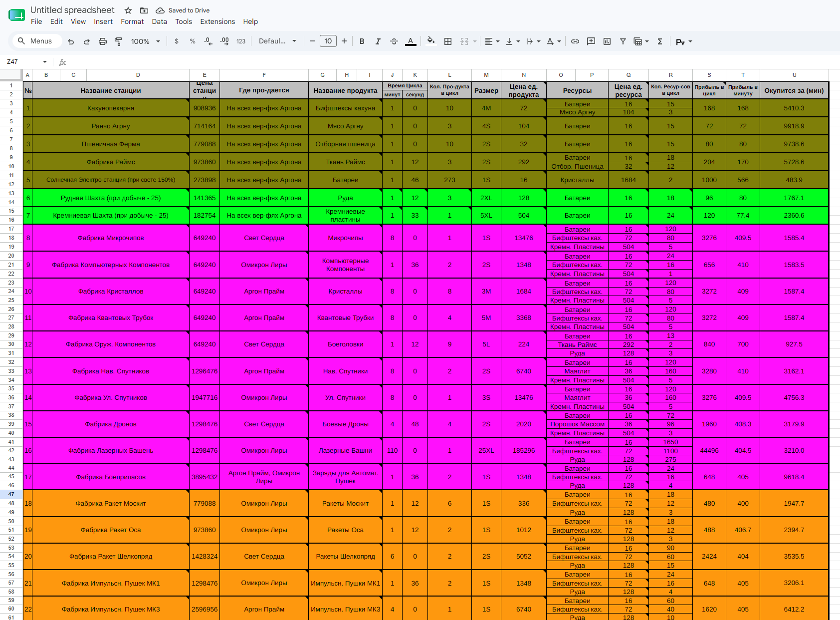This screenshot has height=620, width=840.
Task: Format as percent icon
Action: [x=193, y=41]
